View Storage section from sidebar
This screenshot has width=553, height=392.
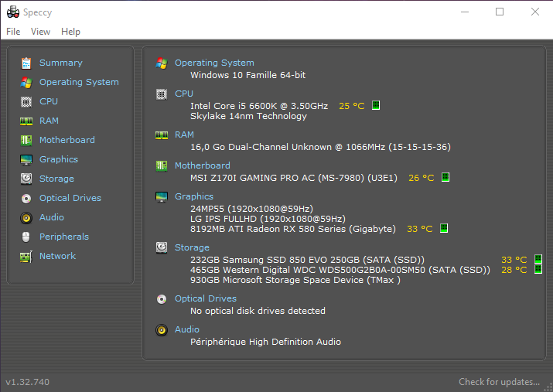[x=56, y=179]
